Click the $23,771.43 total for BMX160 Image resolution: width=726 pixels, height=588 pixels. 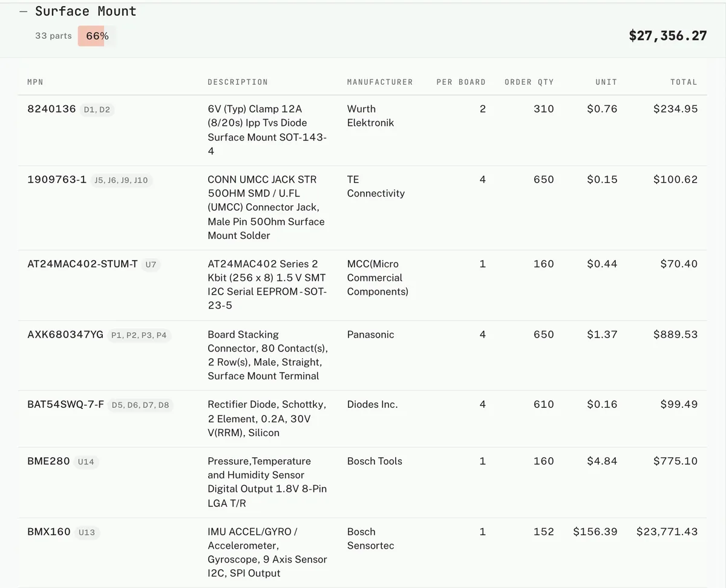pyautogui.click(x=667, y=532)
